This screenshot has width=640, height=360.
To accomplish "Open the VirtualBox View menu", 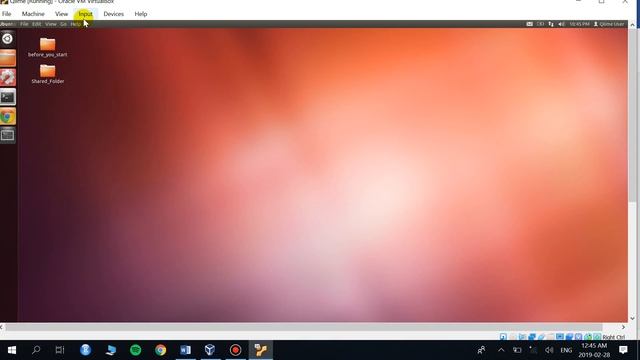I will [x=62, y=14].
